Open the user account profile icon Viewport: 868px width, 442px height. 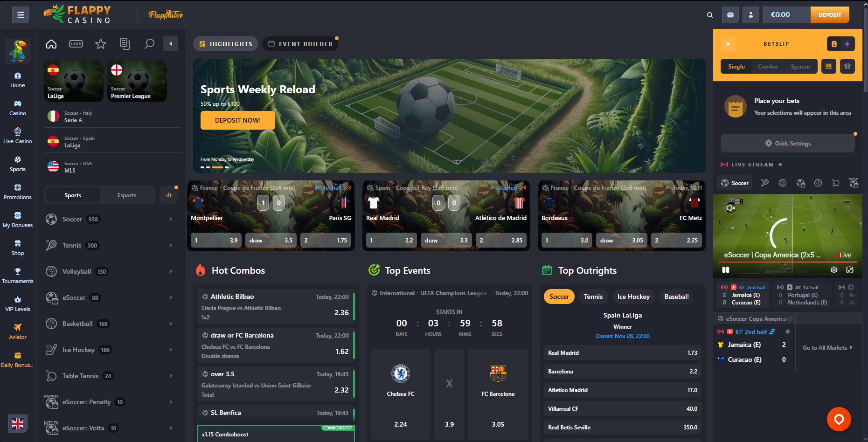pyautogui.click(x=751, y=15)
